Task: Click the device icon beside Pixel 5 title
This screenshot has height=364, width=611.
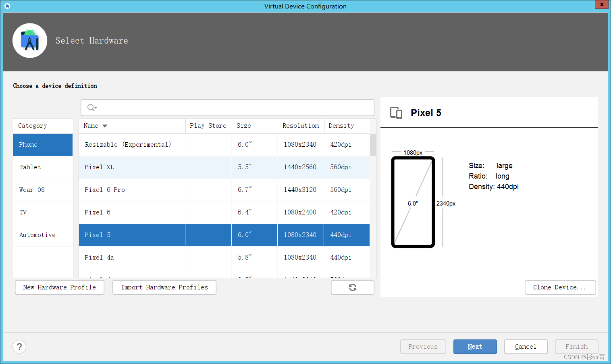Action: pyautogui.click(x=396, y=113)
